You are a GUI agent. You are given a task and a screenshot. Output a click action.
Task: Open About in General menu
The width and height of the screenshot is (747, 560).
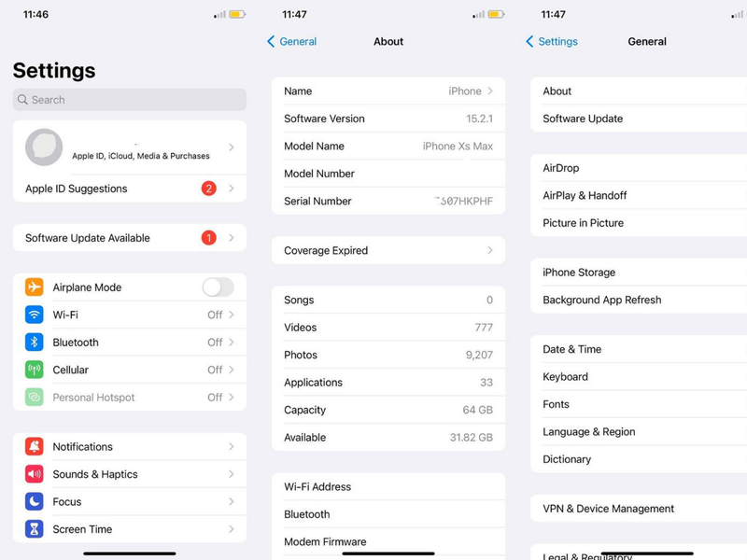[x=639, y=91]
